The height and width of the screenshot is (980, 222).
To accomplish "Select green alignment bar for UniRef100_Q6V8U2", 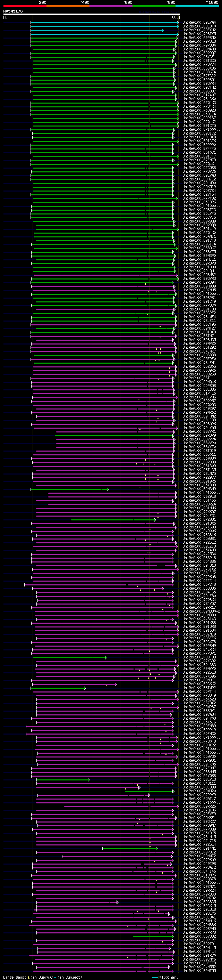I will pos(154,937).
